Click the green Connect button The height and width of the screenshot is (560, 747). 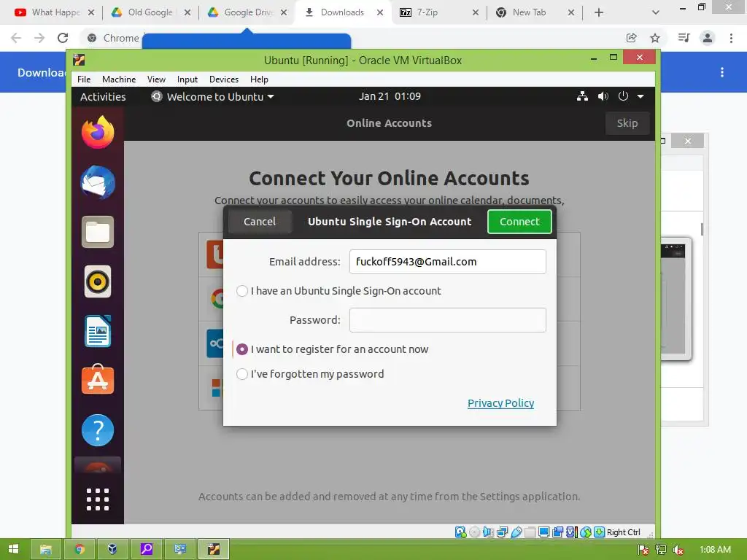click(519, 222)
